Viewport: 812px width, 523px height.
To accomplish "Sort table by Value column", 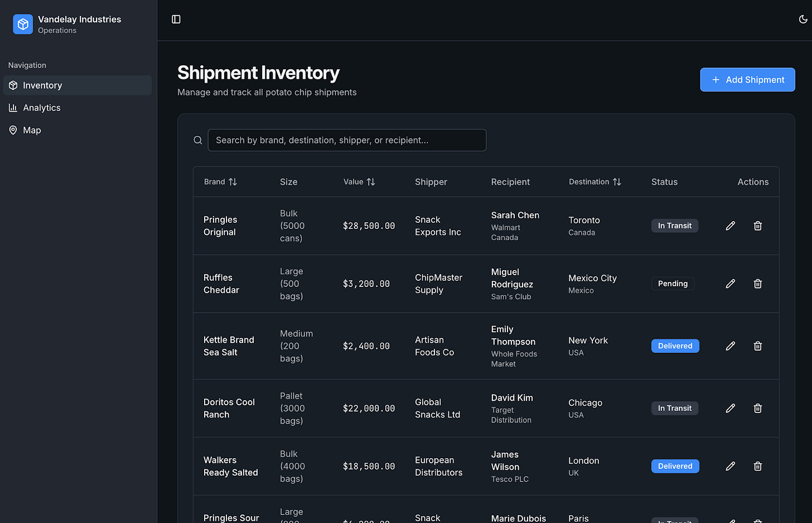I will [x=359, y=182].
